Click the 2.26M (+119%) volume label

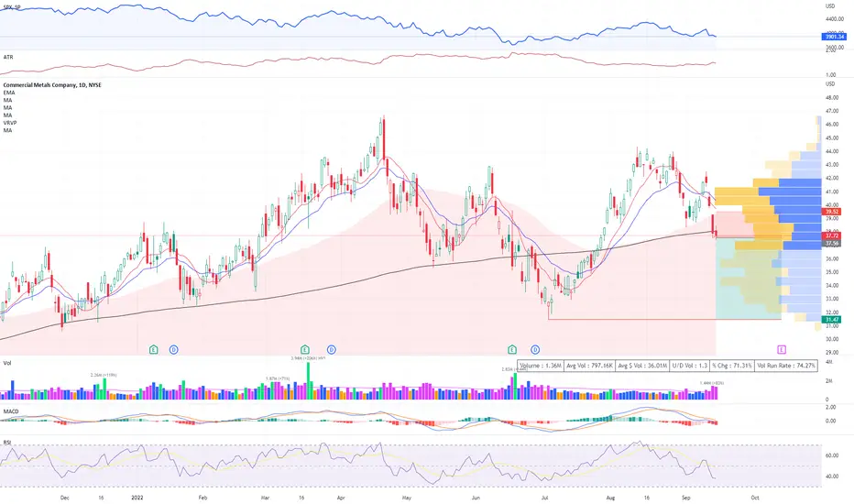point(104,375)
